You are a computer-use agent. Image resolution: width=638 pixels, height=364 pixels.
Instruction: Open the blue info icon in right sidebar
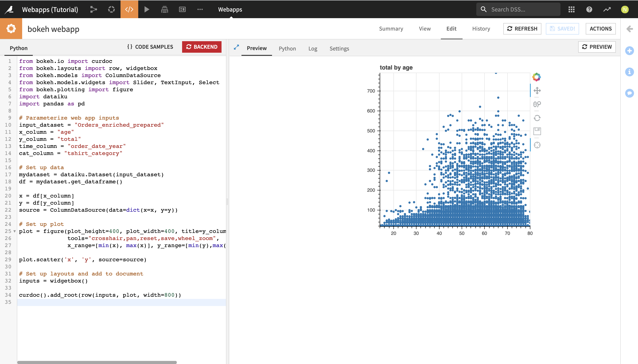click(630, 72)
